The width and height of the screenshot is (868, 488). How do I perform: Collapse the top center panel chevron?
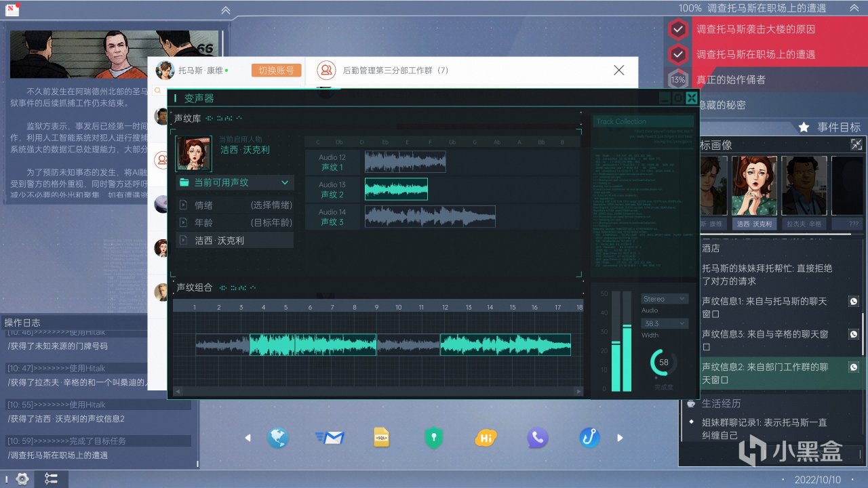click(226, 10)
